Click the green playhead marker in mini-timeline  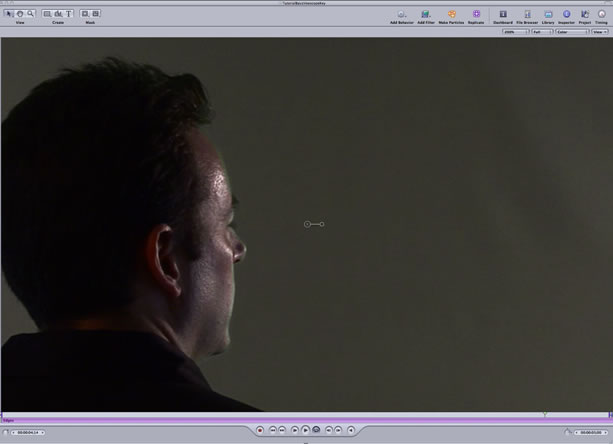coord(545,414)
